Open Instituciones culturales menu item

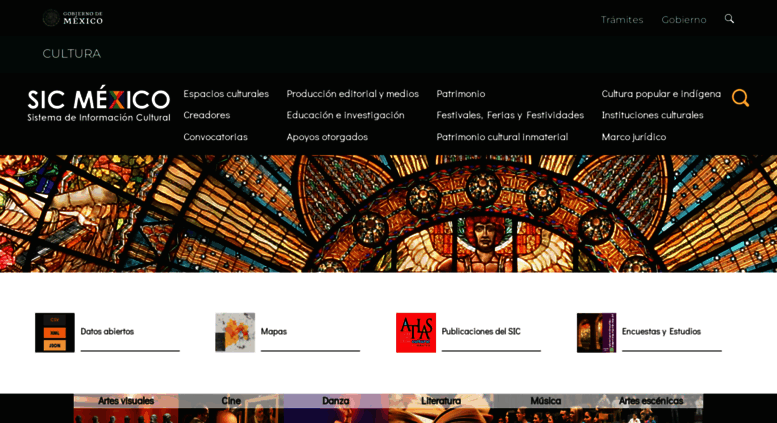[652, 115]
